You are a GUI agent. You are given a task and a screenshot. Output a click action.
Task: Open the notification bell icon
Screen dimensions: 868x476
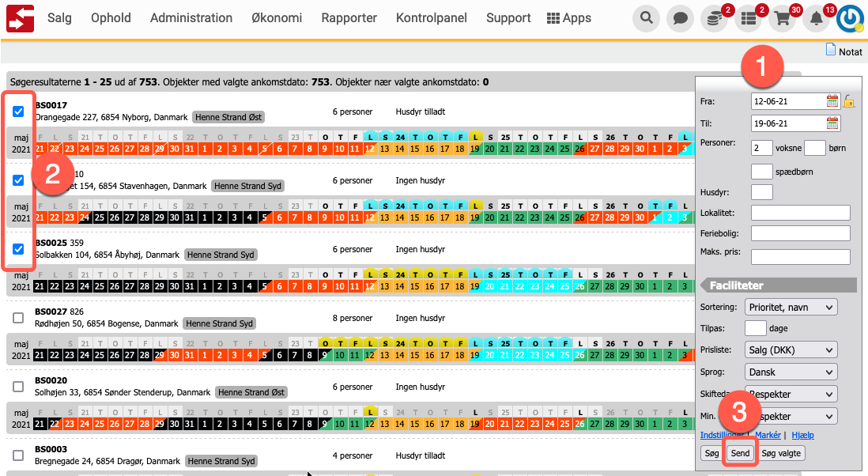817,18
